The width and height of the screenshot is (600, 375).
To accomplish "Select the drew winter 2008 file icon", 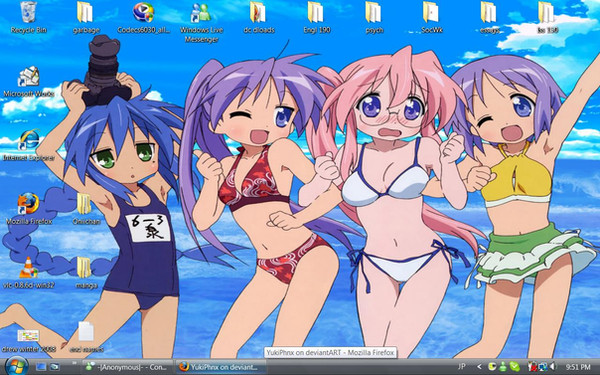I will point(29,341).
